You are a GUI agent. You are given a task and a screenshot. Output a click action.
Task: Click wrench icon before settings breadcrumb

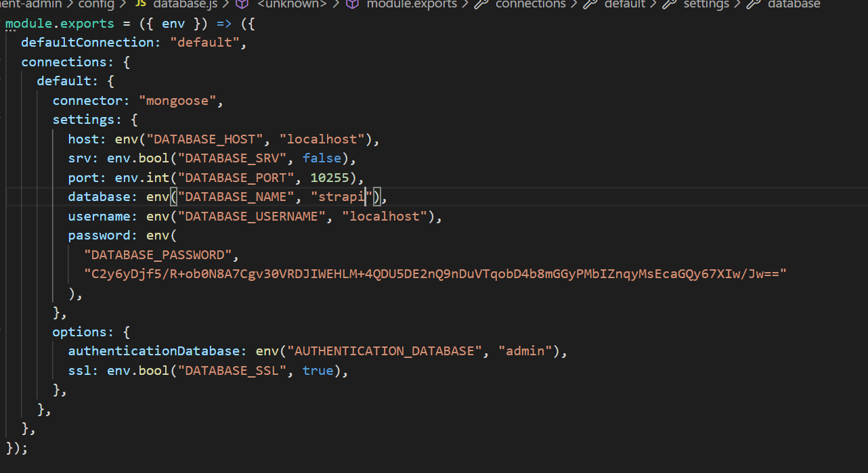(x=670, y=4)
